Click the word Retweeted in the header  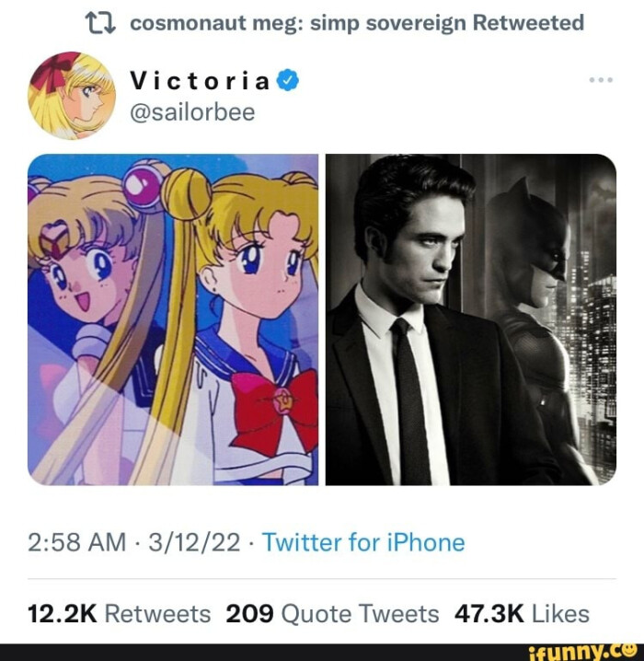pyautogui.click(x=527, y=24)
